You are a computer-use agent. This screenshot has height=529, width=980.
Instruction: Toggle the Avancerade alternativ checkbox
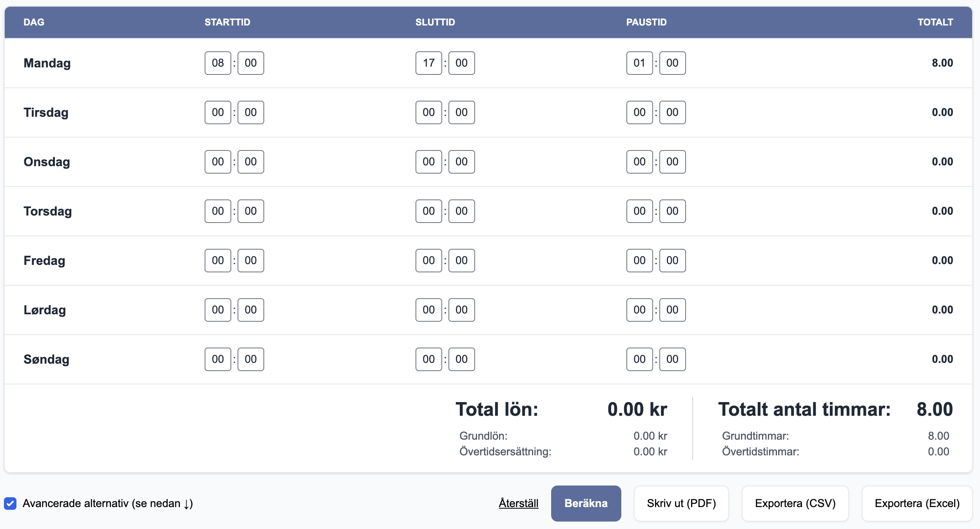[10, 504]
